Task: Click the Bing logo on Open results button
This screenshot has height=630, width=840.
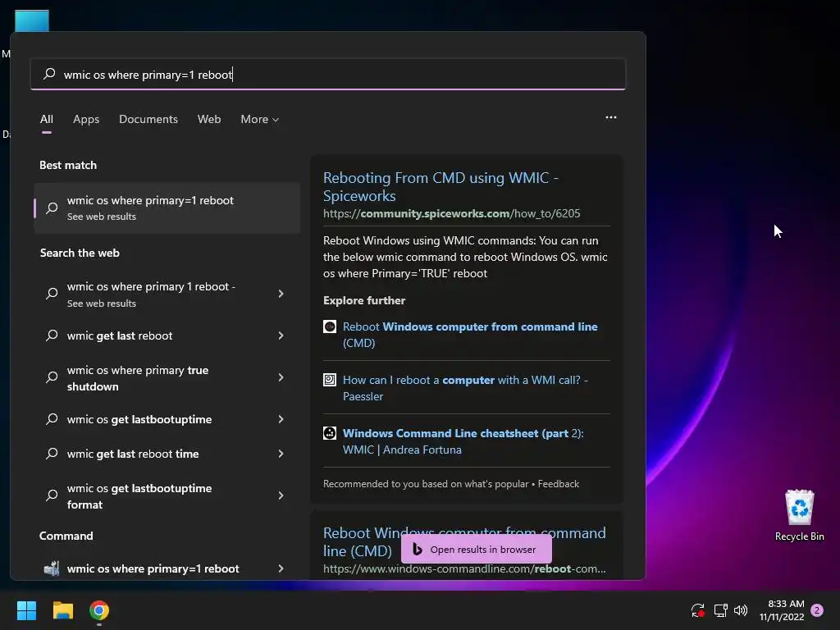Action: click(x=418, y=549)
